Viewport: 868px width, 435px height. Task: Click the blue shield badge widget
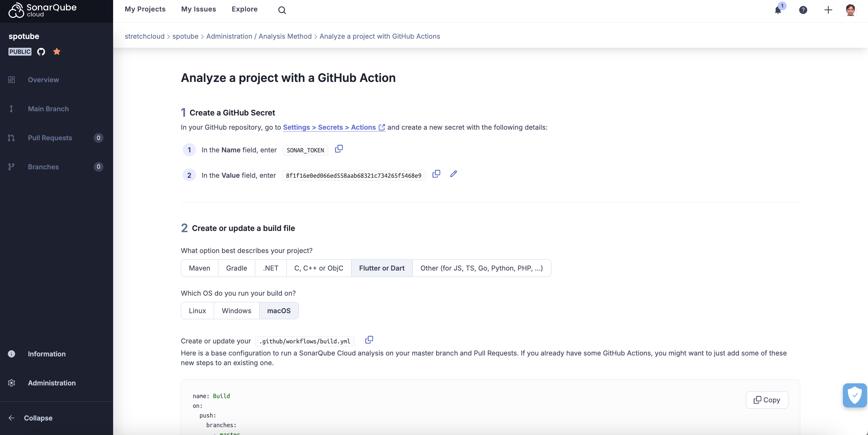pos(854,395)
